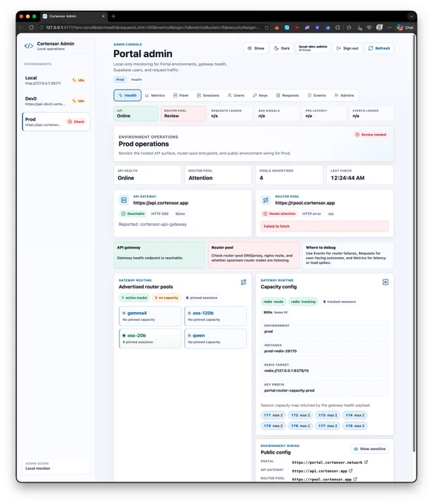Open portal.cortensor.network external link icon
This screenshot has width=433, height=504.
tap(366, 462)
